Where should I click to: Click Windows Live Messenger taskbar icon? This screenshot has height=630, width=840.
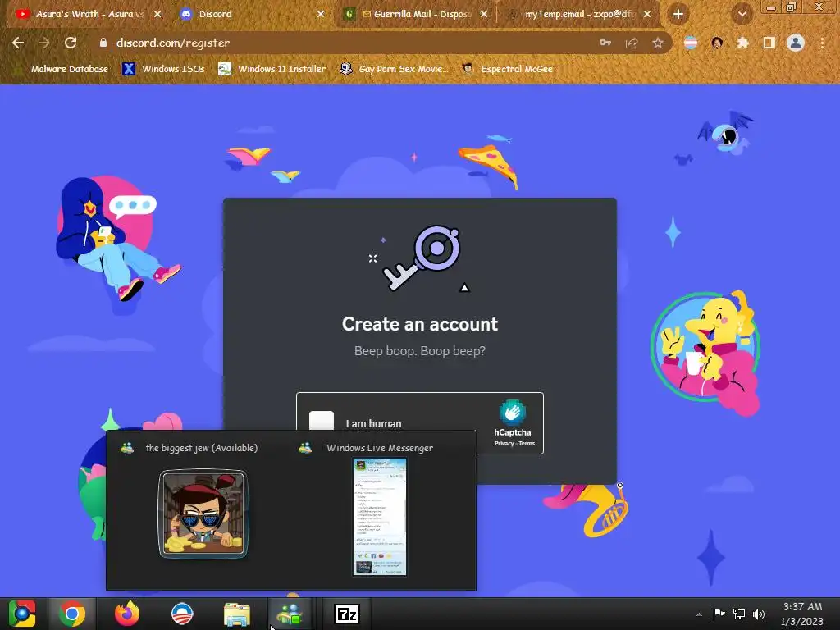[290, 614]
